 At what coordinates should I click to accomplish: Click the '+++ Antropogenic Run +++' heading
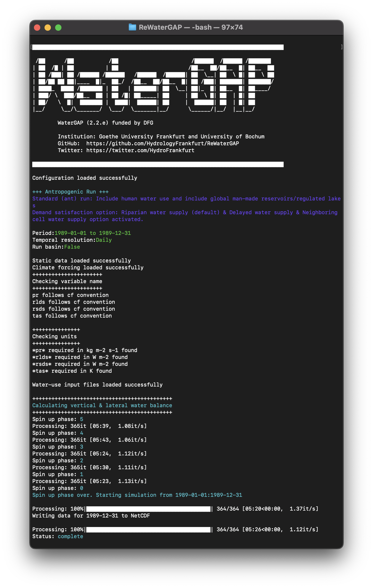pyautogui.click(x=70, y=192)
